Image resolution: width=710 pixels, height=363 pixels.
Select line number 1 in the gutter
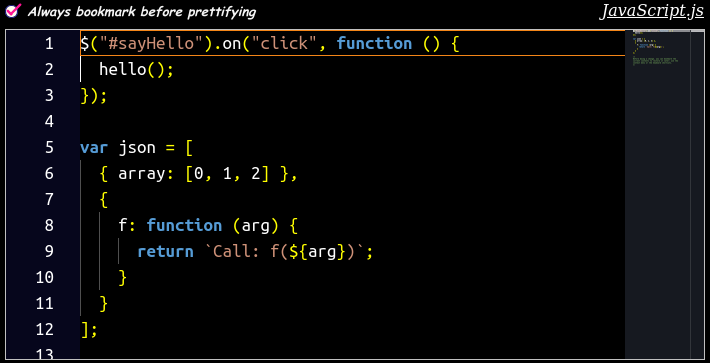pyautogui.click(x=49, y=44)
